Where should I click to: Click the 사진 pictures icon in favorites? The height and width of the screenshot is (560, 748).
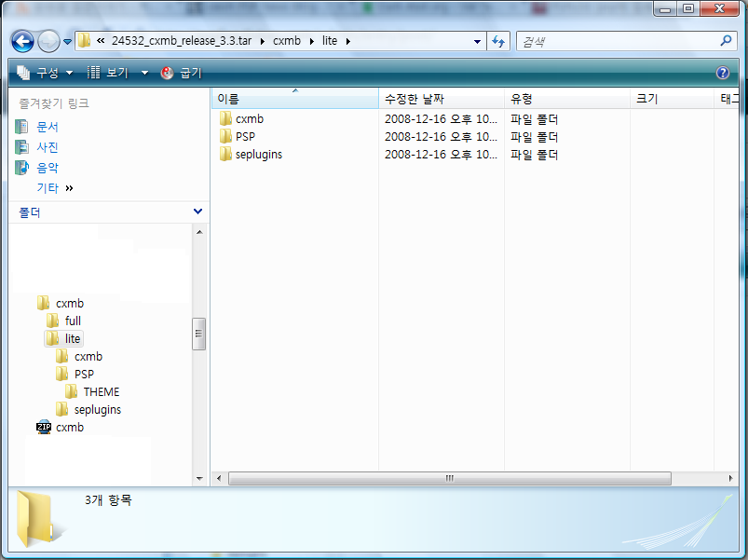click(22, 147)
